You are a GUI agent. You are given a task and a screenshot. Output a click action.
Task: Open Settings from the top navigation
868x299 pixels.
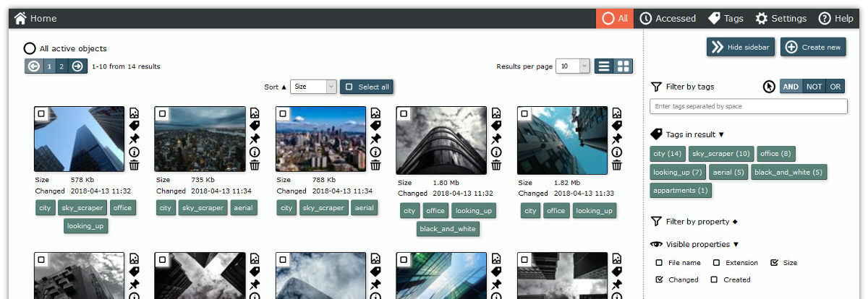point(780,19)
